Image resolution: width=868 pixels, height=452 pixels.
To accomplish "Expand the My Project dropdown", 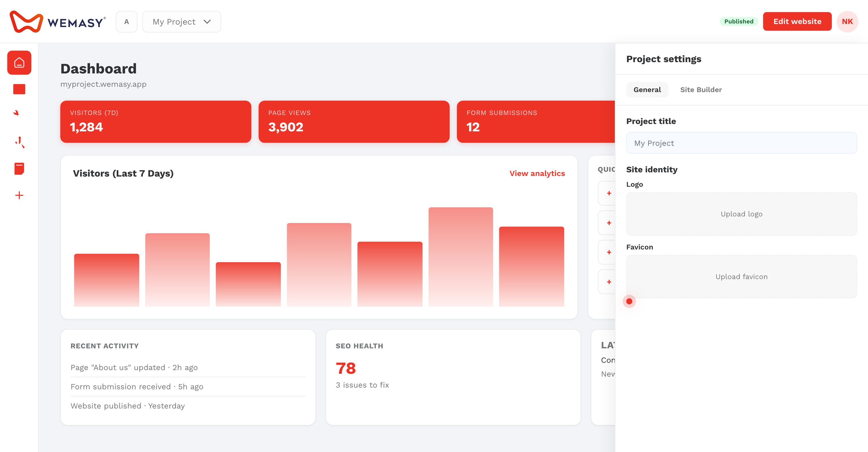I will (182, 22).
